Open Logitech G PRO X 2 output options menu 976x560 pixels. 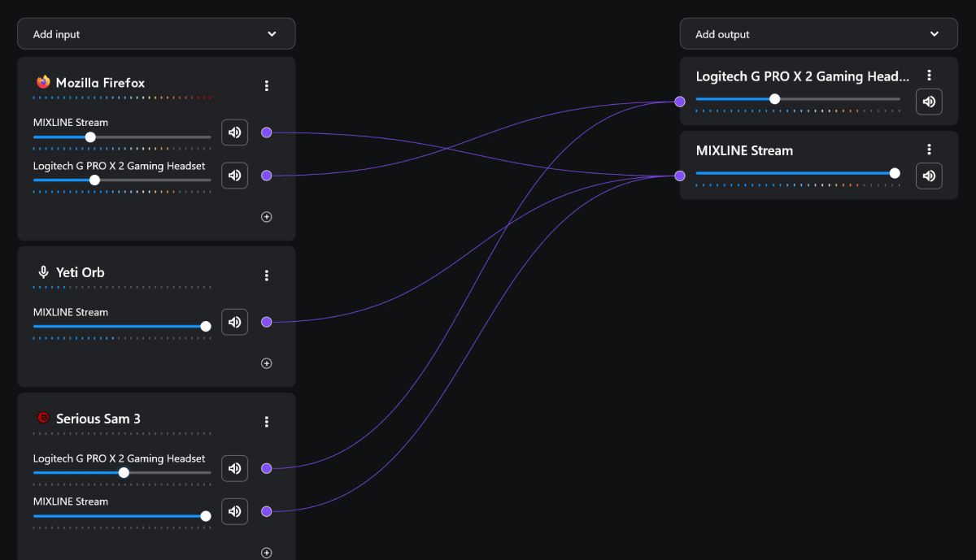929,76
